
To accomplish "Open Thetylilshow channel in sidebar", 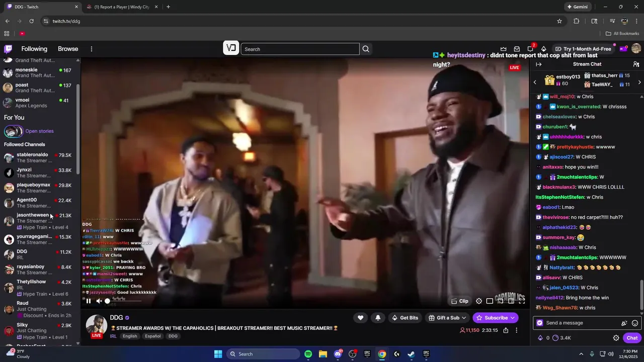I will point(39,288).
